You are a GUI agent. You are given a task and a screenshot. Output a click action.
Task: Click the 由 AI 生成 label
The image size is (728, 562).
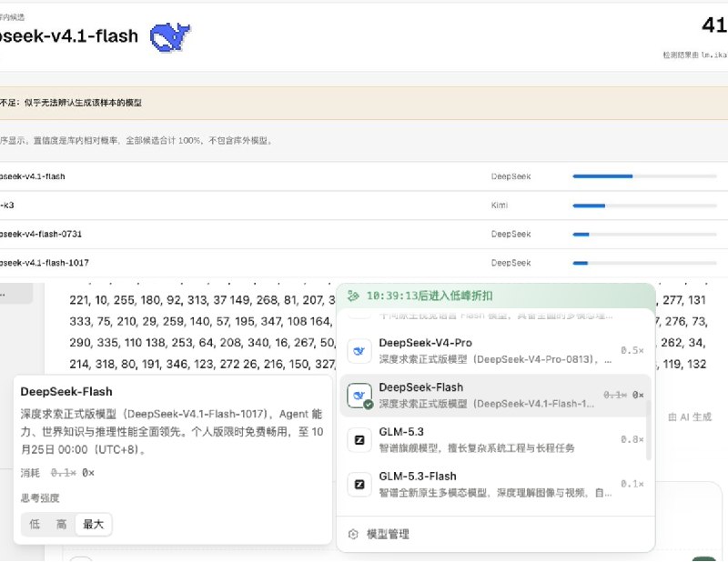click(690, 417)
